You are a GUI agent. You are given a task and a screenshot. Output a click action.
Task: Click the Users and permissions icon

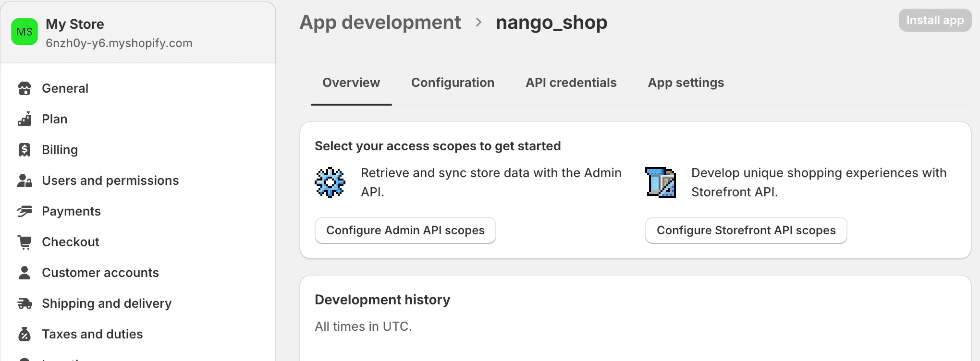tap(24, 180)
